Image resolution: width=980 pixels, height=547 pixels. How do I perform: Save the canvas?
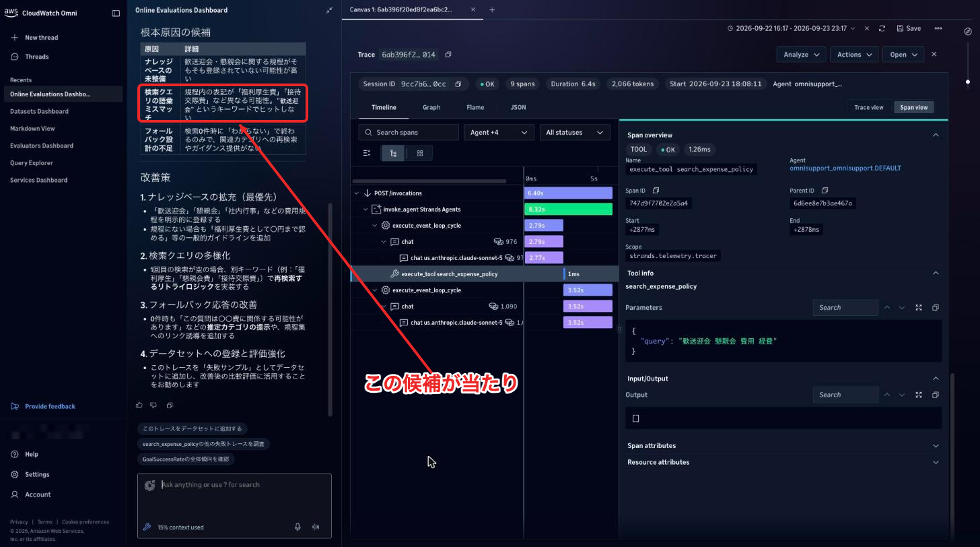coord(909,28)
